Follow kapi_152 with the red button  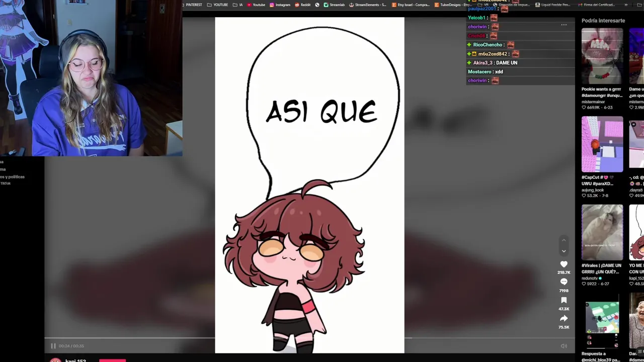click(112, 360)
